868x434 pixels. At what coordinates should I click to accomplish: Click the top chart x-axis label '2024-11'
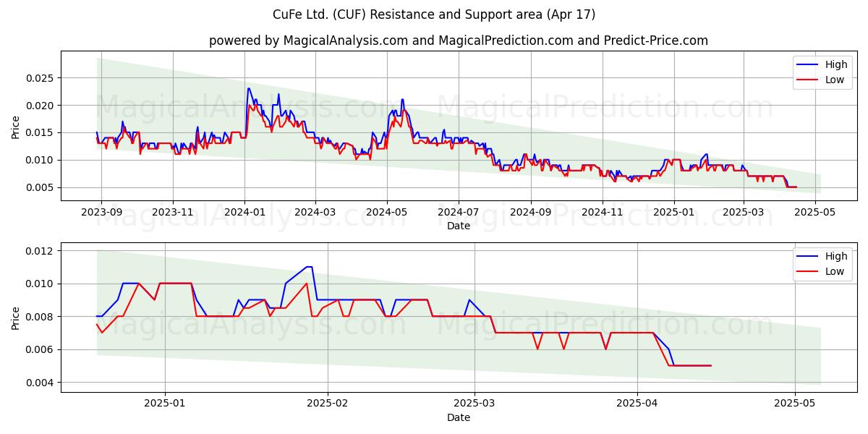coord(603,212)
